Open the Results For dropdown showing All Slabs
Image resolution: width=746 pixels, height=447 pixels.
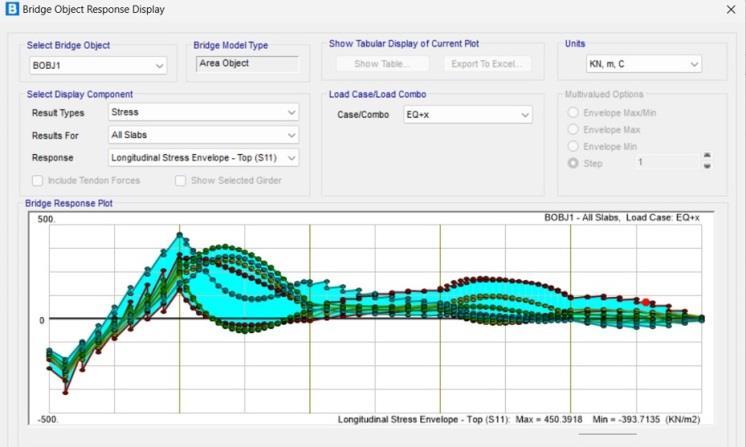tap(203, 135)
